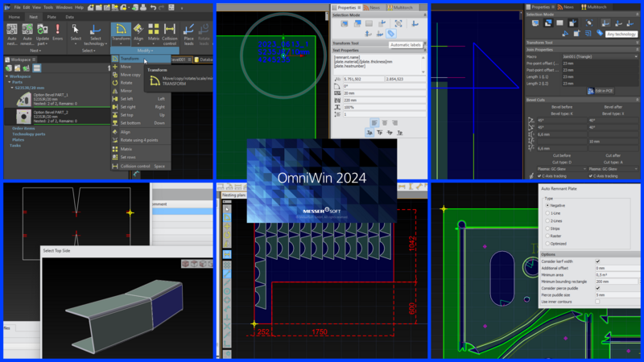This screenshot has height=362, width=644.
Task: Toggle left C-Axis tracking checkbox
Action: click(539, 176)
